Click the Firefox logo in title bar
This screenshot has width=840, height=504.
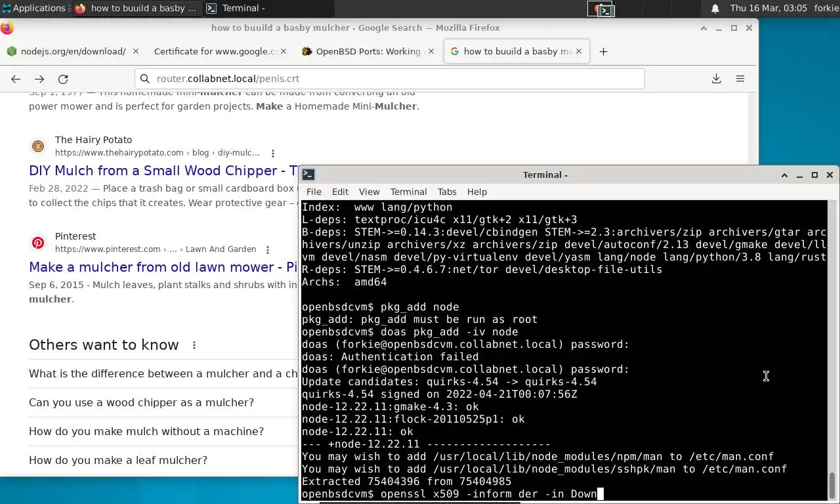pyautogui.click(x=7, y=28)
